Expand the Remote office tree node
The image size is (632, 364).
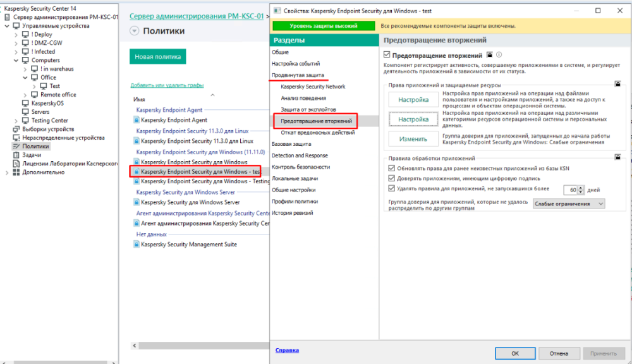coord(25,95)
